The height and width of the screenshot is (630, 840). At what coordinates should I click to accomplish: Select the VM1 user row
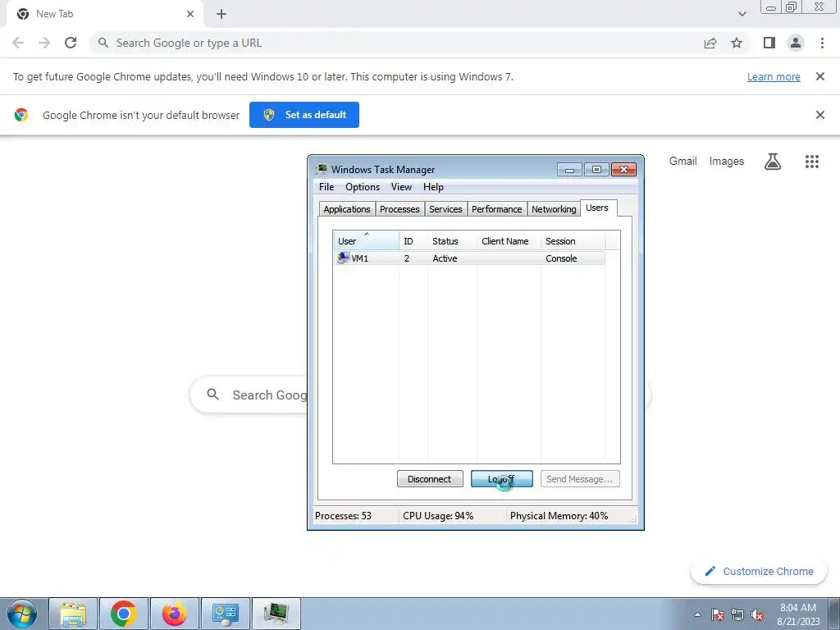[x=469, y=258]
